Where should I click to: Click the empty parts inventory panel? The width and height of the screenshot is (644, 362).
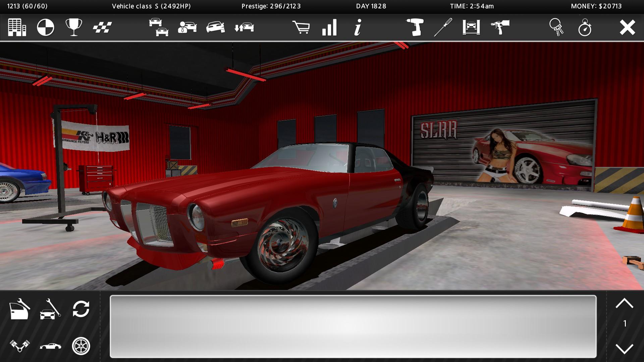click(x=353, y=326)
